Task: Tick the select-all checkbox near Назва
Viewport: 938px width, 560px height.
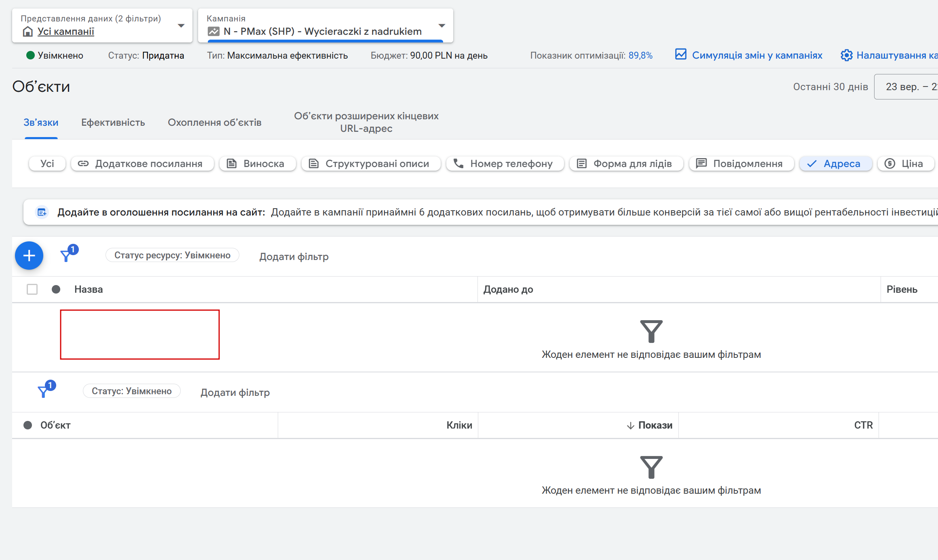Action: click(x=32, y=290)
